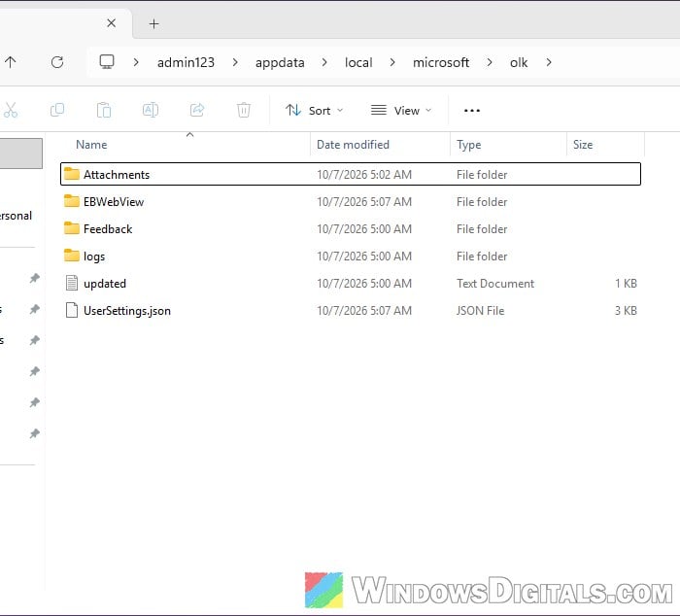Click the 3 KB size value

coord(626,311)
